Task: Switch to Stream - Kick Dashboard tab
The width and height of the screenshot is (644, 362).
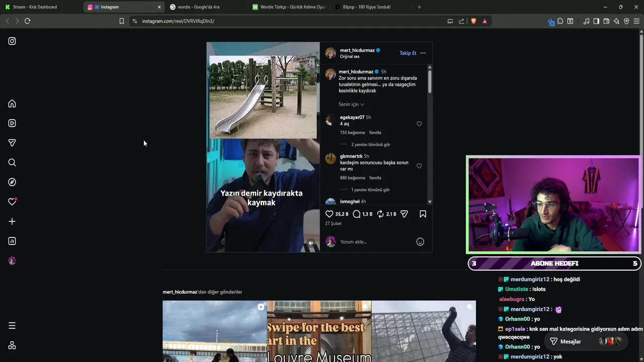Action: point(40,7)
